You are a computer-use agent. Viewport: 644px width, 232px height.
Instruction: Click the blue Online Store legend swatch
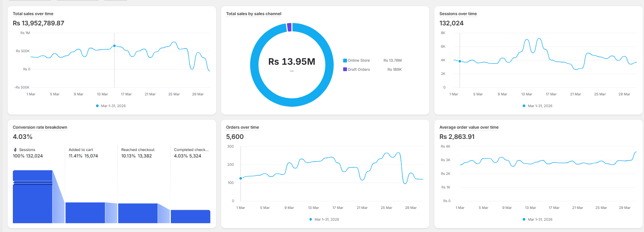345,61
